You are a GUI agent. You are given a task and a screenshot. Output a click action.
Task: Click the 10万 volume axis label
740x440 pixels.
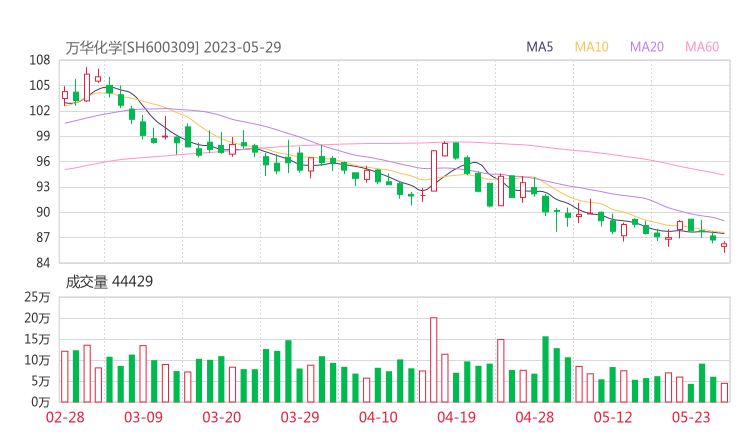click(x=37, y=360)
